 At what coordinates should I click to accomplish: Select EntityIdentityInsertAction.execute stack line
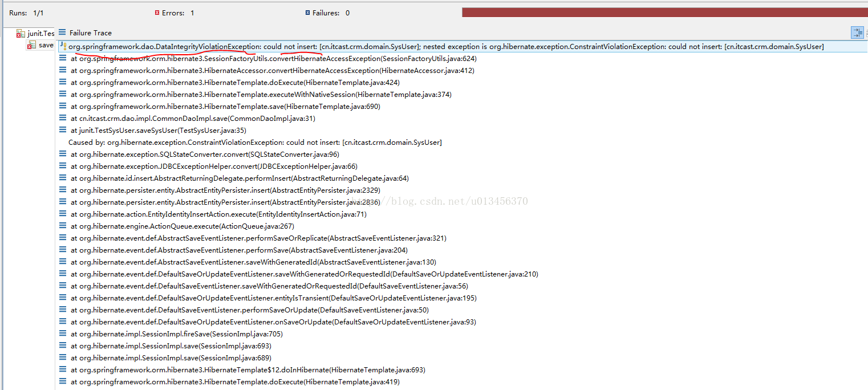point(218,214)
